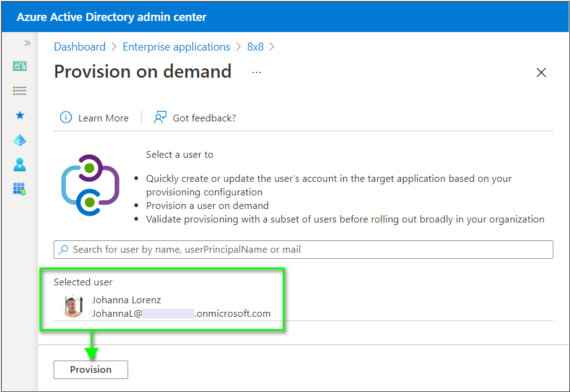Image resolution: width=570 pixels, height=392 pixels.
Task: Click Azure Active Directory admin center title
Action: pyautogui.click(x=112, y=17)
